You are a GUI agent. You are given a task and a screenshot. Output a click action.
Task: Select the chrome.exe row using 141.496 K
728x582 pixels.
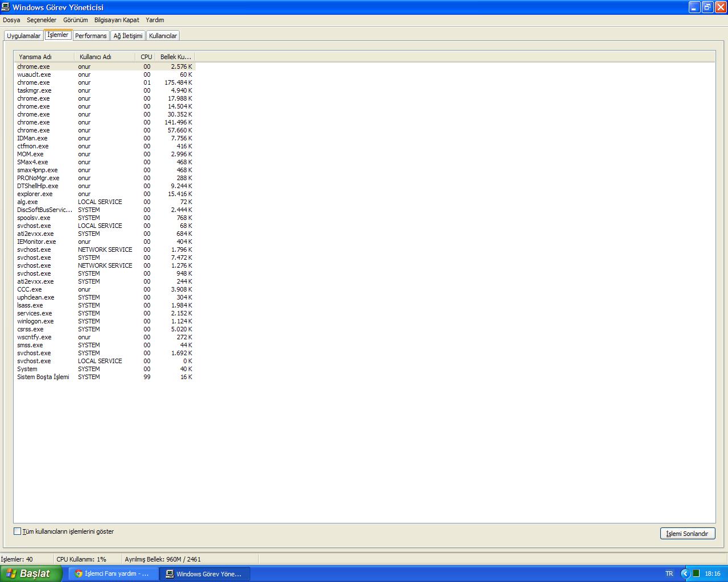point(105,122)
